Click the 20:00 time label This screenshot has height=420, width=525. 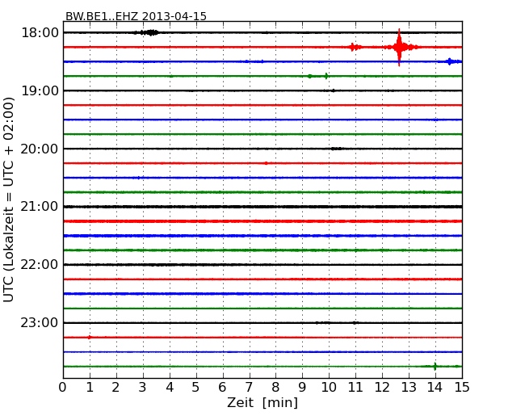pyautogui.click(x=40, y=149)
